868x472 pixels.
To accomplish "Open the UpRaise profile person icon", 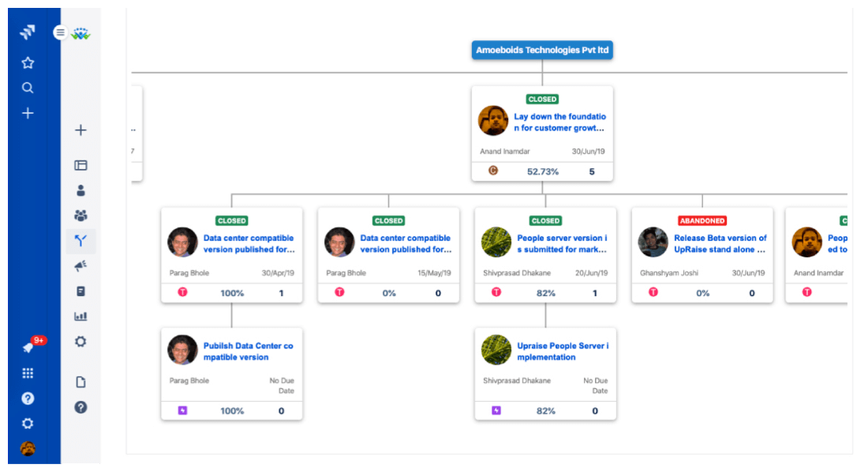I will 80,189.
